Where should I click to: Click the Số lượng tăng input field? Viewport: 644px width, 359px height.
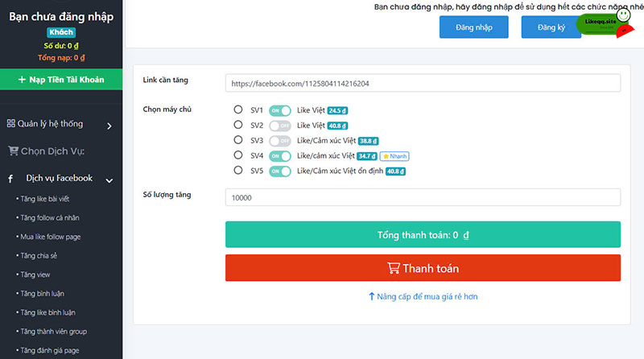point(423,197)
